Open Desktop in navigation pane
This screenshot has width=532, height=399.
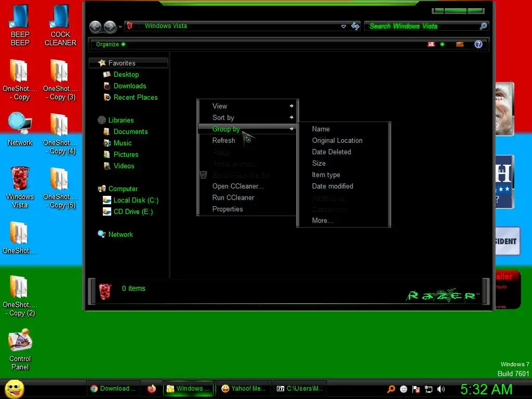[x=126, y=75]
